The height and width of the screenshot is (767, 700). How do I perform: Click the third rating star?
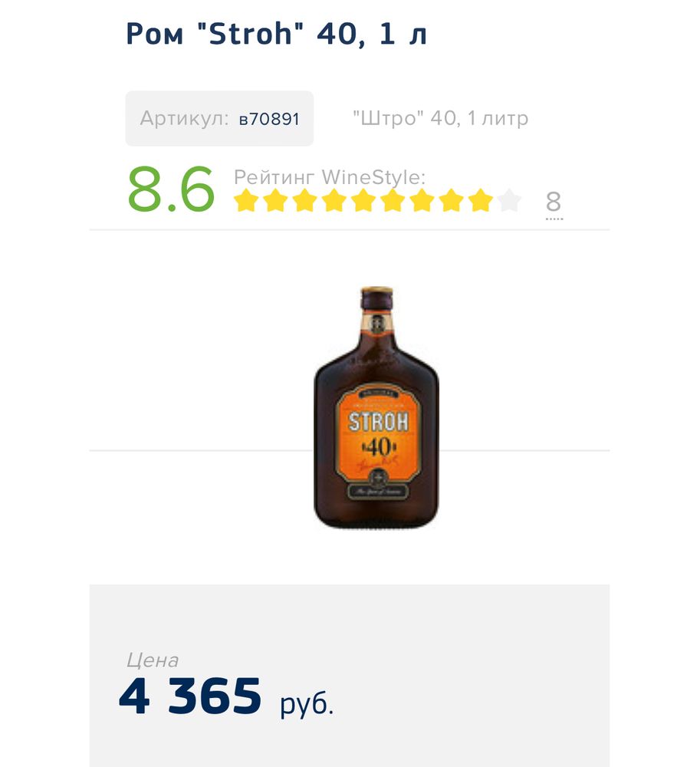click(x=304, y=201)
